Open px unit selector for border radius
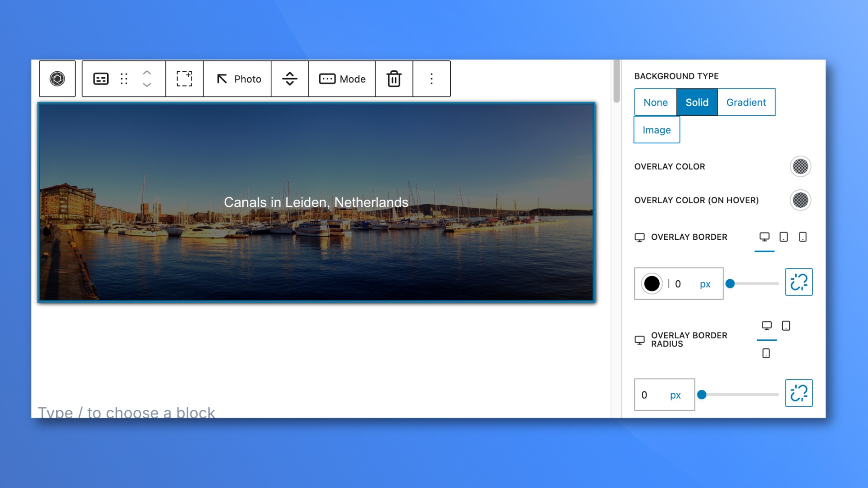 pos(675,395)
